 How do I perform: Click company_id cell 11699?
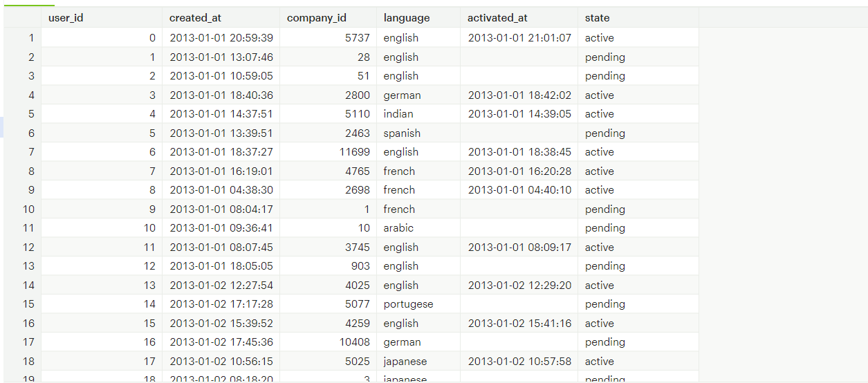pyautogui.click(x=329, y=152)
